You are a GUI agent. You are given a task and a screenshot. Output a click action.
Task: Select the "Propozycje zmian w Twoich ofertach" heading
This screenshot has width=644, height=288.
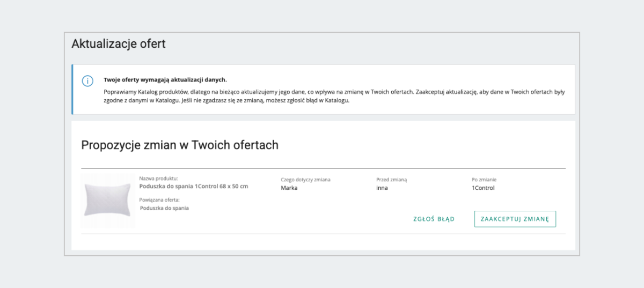180,145
